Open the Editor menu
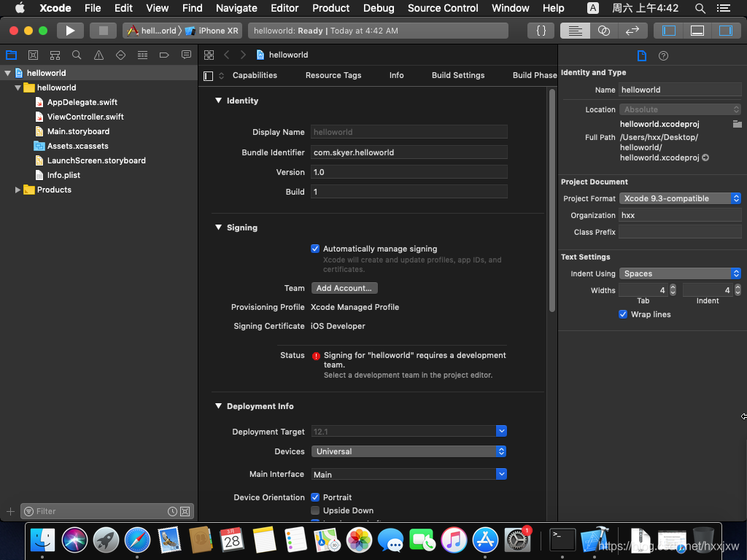The width and height of the screenshot is (747, 560). point(285,8)
